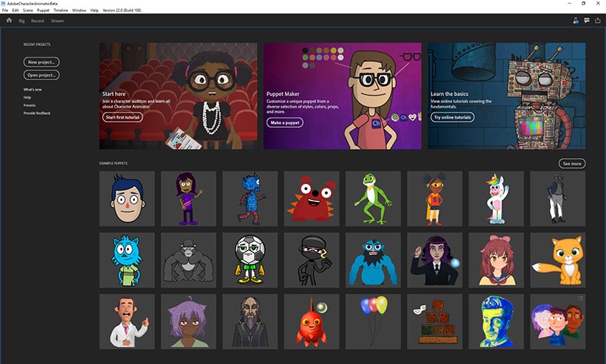The image size is (606, 364).
Task: Open the beta flask icon menu
Action: (x=576, y=21)
